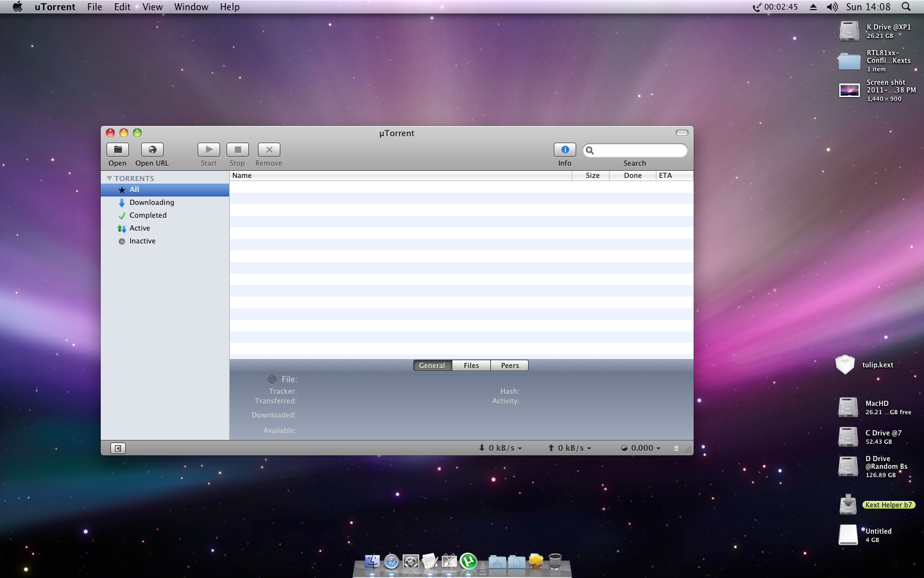Select tulip.kext file on desktop

pos(845,365)
